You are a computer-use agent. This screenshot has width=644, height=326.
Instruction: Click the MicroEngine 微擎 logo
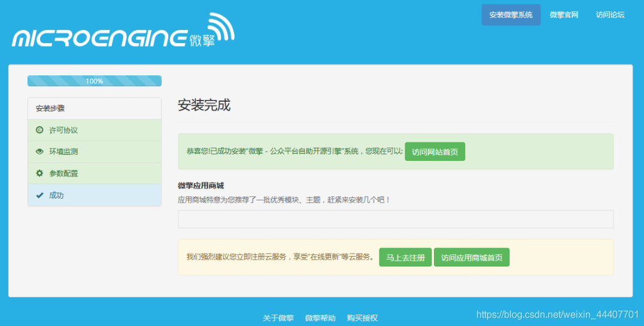coord(123,31)
